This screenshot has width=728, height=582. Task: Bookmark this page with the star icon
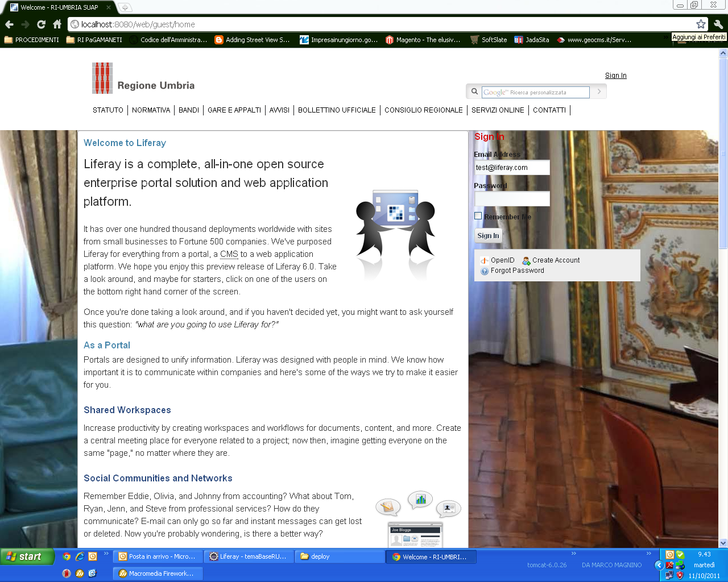[x=701, y=24]
